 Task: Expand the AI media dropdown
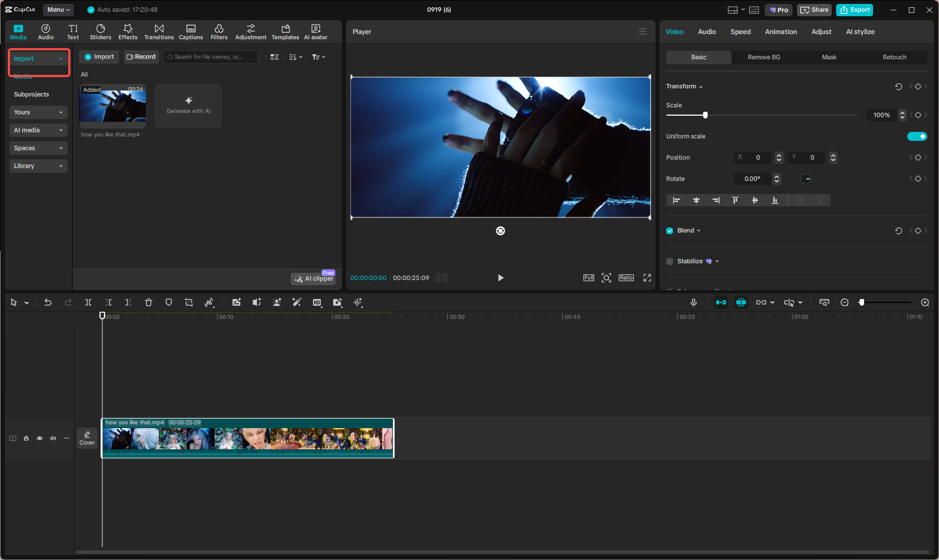pyautogui.click(x=38, y=130)
